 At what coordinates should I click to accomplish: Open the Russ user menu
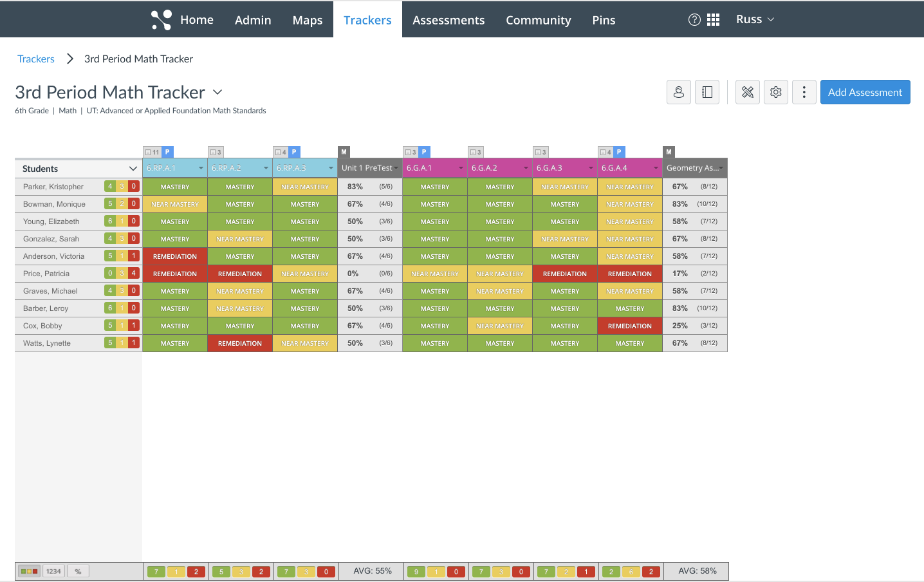pos(755,19)
